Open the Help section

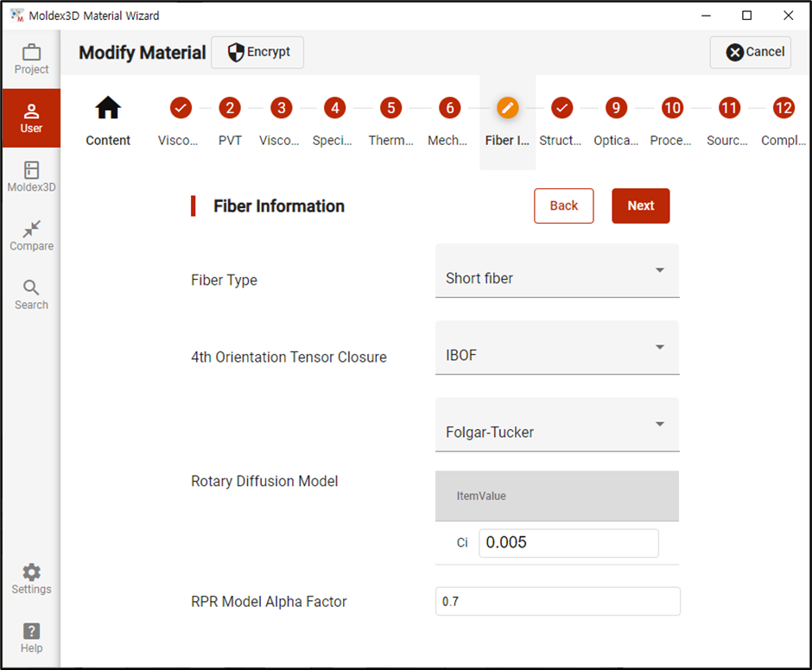31,638
